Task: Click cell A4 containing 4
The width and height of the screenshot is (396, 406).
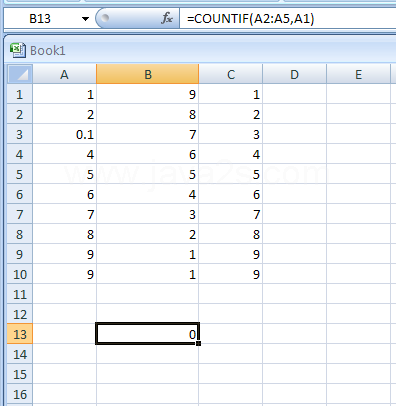Action: click(x=64, y=154)
